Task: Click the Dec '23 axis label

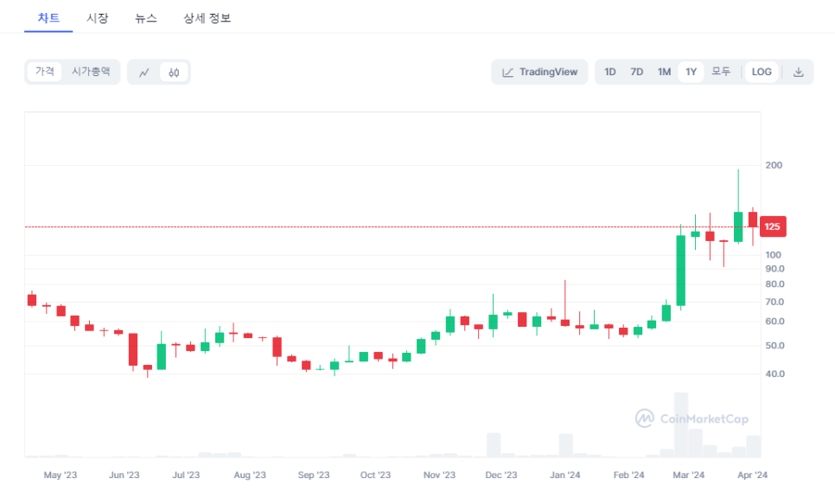Action: click(x=501, y=475)
